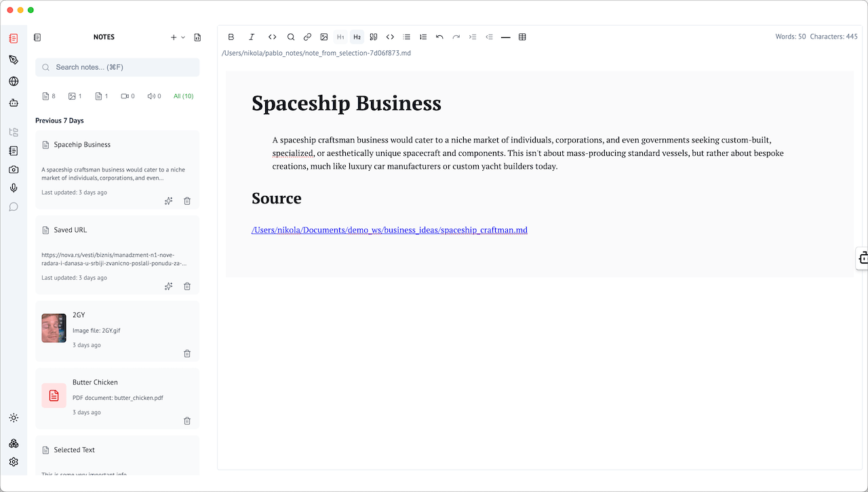Image resolution: width=868 pixels, height=492 pixels.
Task: Focus the Search notes field
Action: click(x=117, y=67)
